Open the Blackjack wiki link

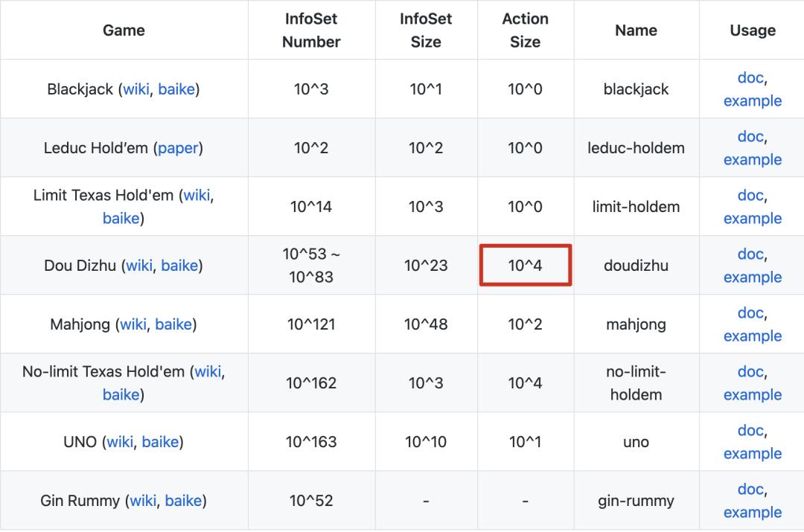pos(135,89)
